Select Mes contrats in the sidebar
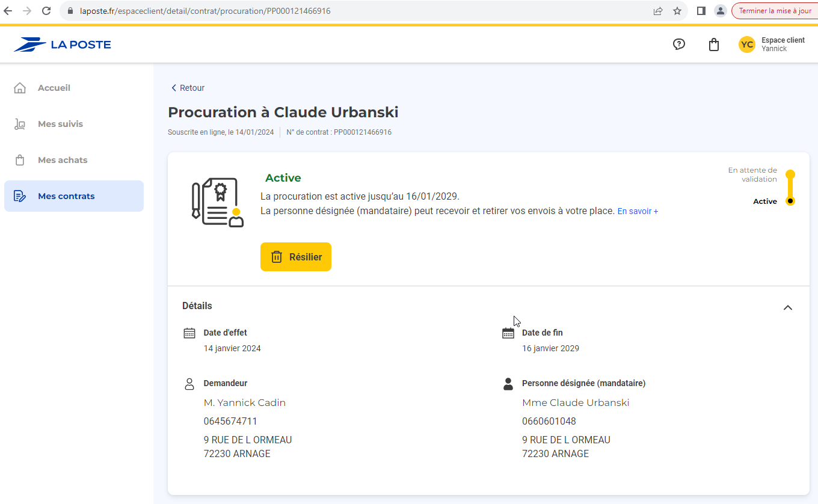This screenshot has height=504, width=818. pos(66,196)
